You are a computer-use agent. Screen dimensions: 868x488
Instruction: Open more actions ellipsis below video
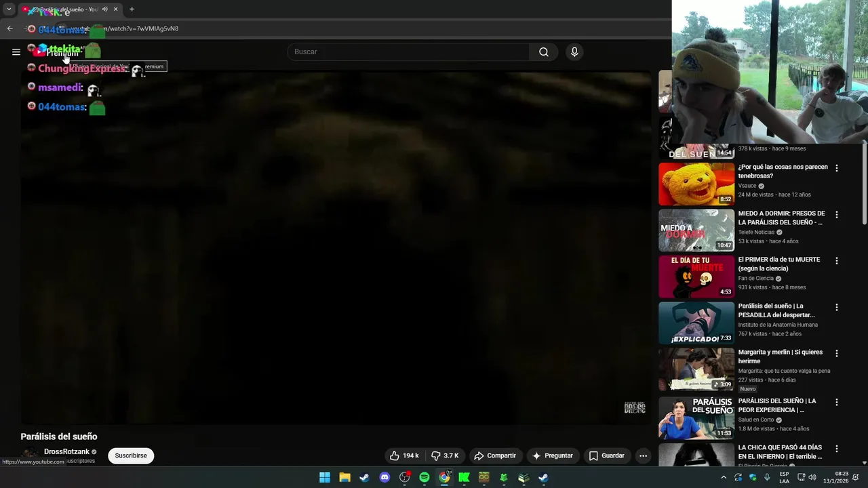[x=643, y=455]
